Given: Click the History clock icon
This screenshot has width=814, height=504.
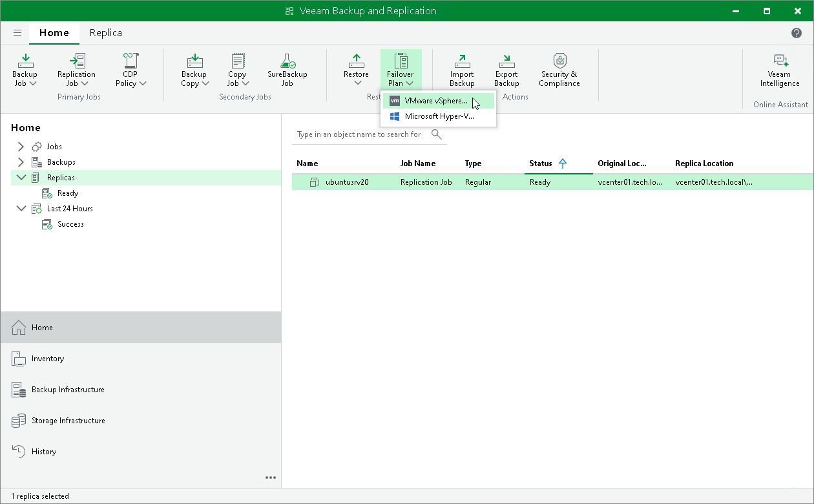Looking at the screenshot, I should click(19, 452).
